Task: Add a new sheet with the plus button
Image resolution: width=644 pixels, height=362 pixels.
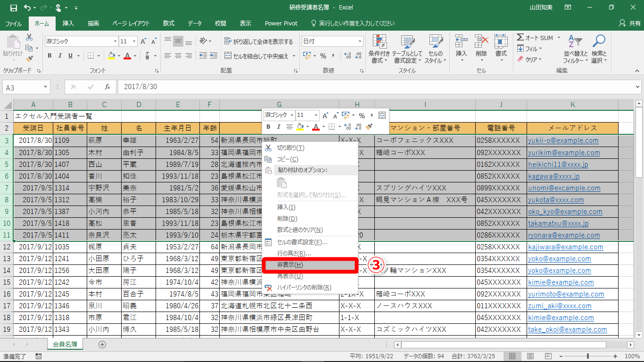Action: (x=102, y=345)
